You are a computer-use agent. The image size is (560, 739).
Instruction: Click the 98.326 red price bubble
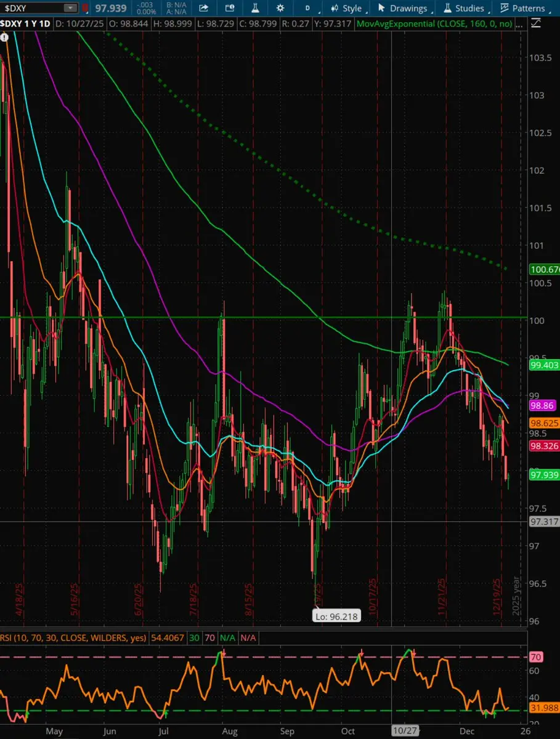tap(544, 446)
